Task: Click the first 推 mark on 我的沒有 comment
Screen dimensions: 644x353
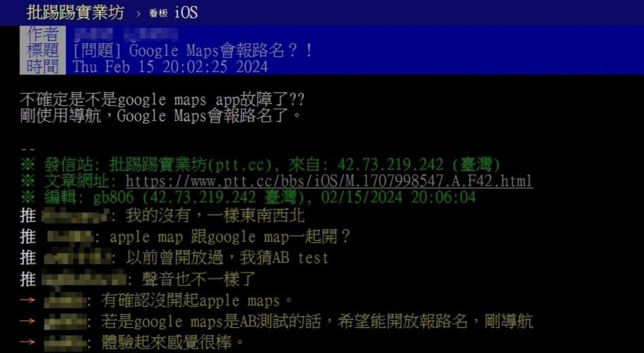Action: [x=28, y=215]
